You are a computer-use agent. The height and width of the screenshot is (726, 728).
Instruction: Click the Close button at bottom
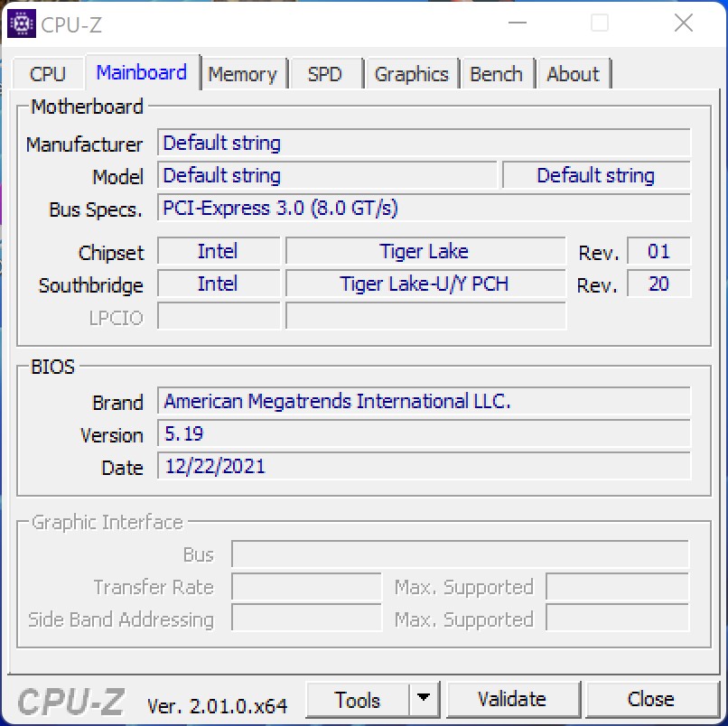(x=651, y=699)
